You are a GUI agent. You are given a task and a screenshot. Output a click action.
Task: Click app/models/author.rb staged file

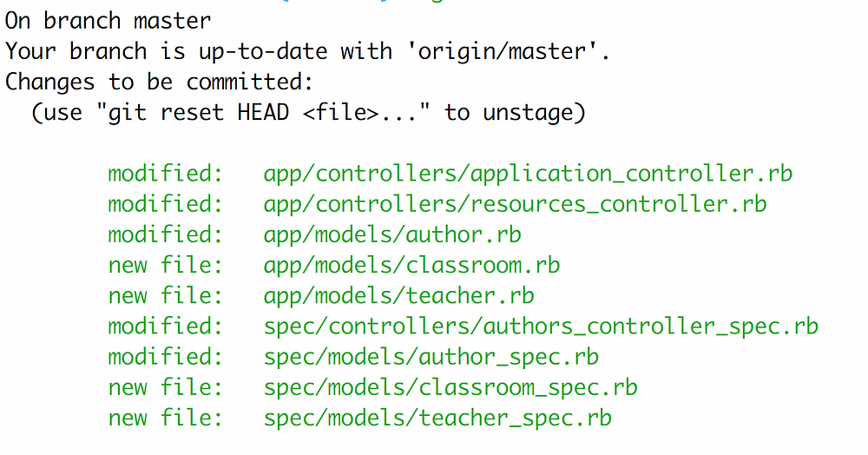coord(392,234)
